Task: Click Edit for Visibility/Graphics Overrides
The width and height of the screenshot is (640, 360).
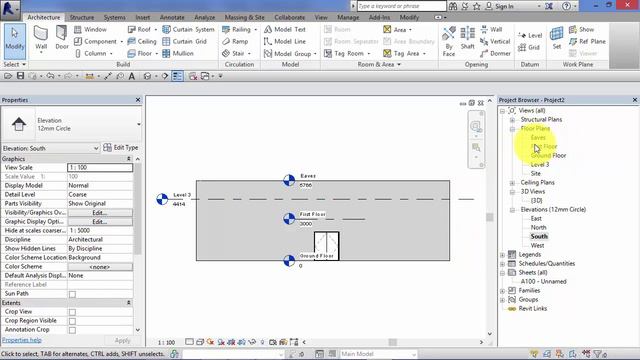Action: click(x=100, y=213)
